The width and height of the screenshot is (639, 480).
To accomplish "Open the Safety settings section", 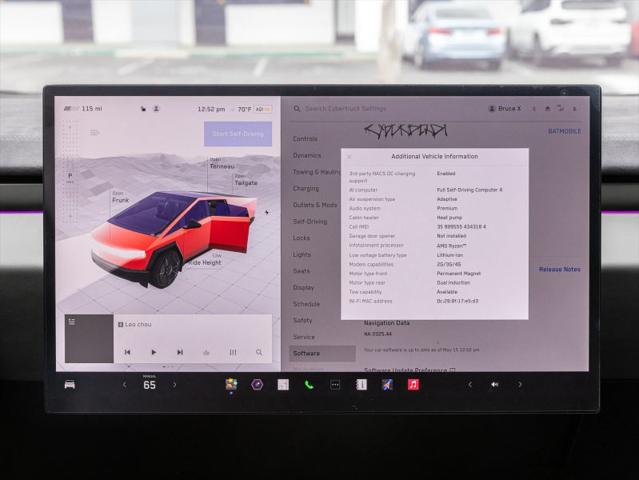I will coord(302,321).
